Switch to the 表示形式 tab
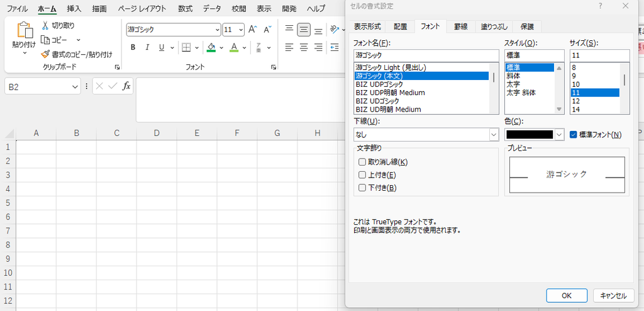The width and height of the screenshot is (644, 311). click(367, 26)
